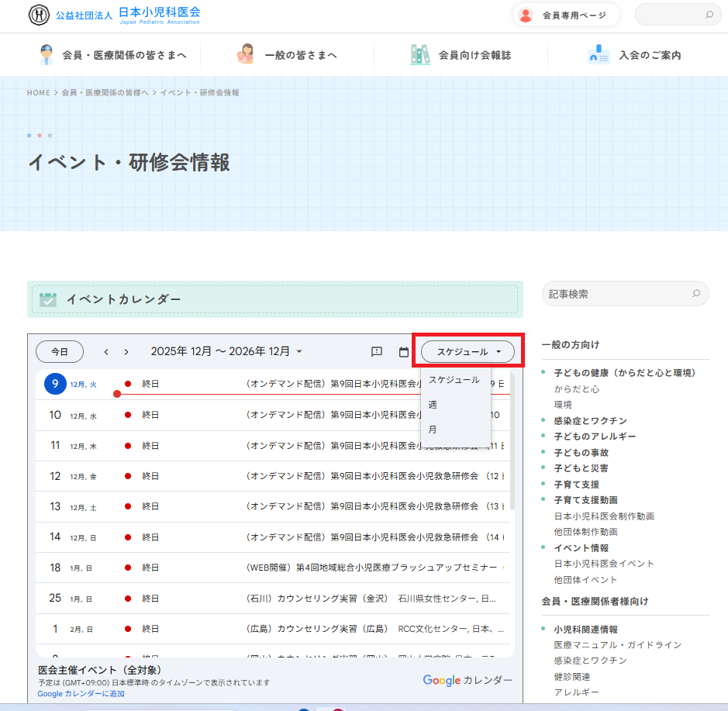Click the next-period arrow in the calendar header
Viewport: 728px width, 711px height.
point(126,351)
